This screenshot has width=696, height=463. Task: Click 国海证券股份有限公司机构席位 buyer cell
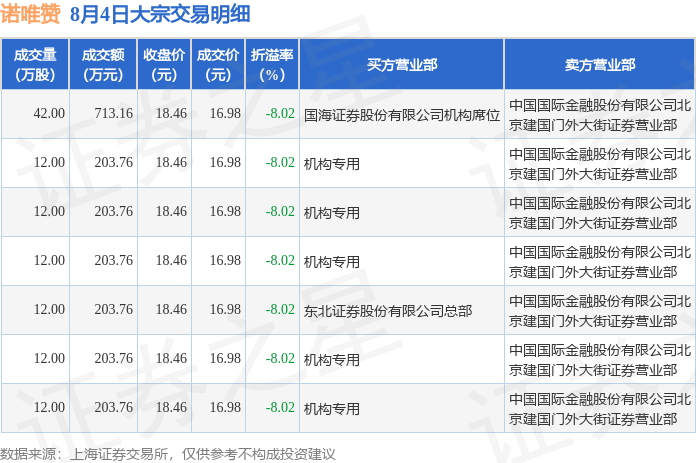point(402,115)
